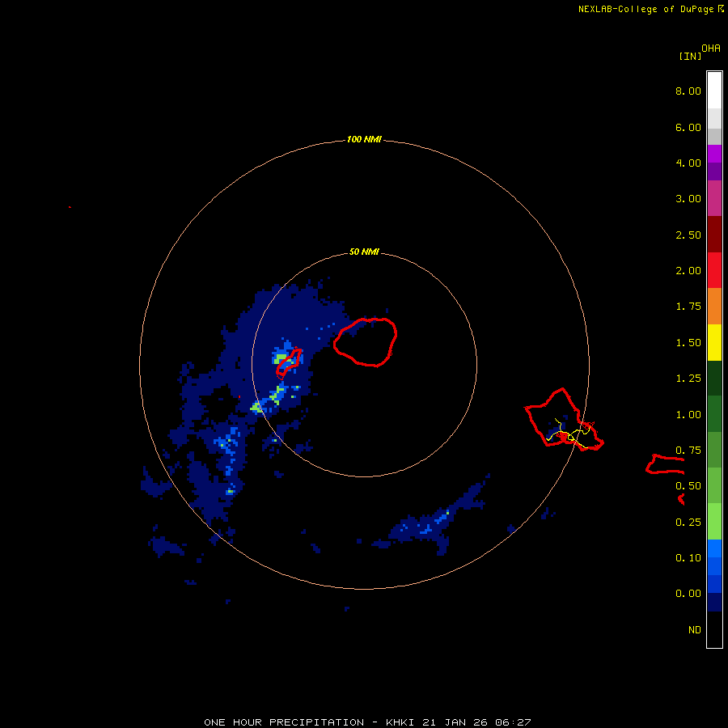Click the large red island outline near center
This screenshot has width=728, height=728.
[x=365, y=342]
